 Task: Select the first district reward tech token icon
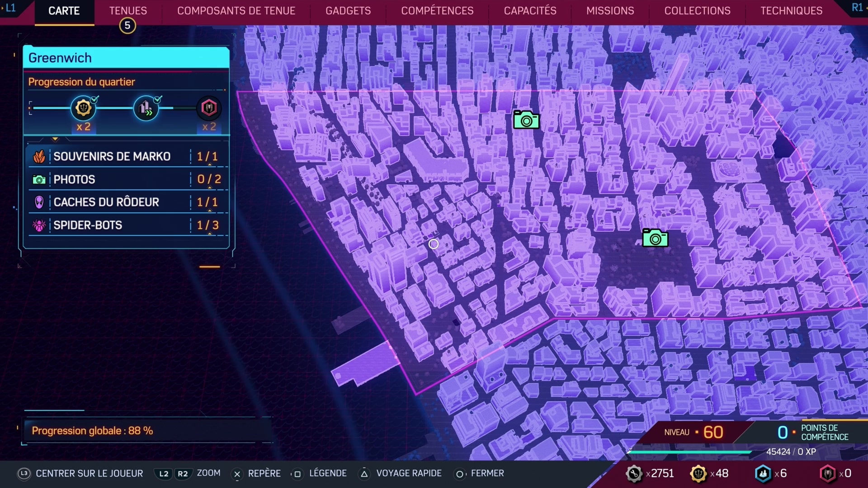click(x=83, y=108)
